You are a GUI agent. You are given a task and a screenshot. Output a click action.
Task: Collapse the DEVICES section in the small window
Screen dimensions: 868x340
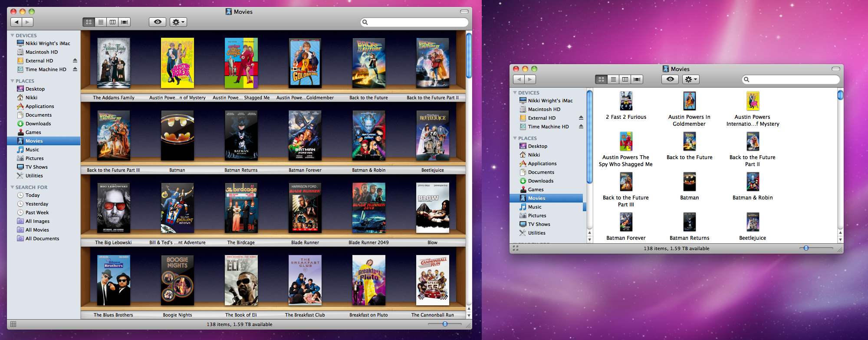(515, 93)
